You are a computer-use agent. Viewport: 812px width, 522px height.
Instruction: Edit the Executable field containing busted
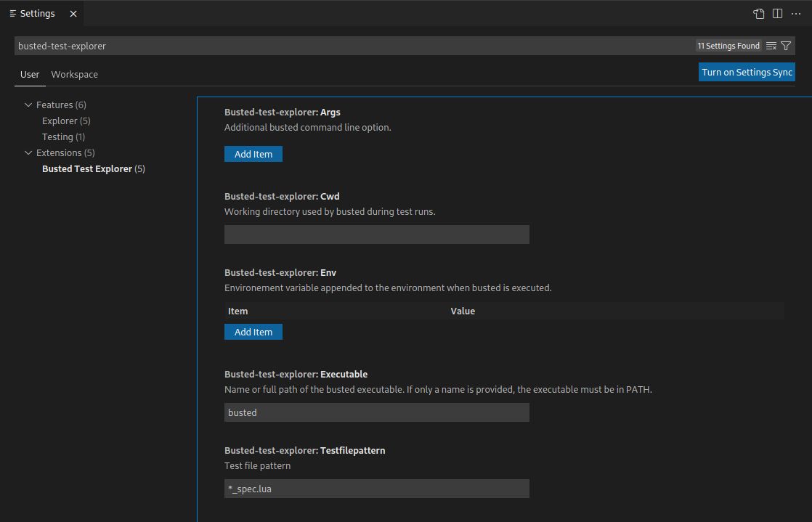[376, 412]
